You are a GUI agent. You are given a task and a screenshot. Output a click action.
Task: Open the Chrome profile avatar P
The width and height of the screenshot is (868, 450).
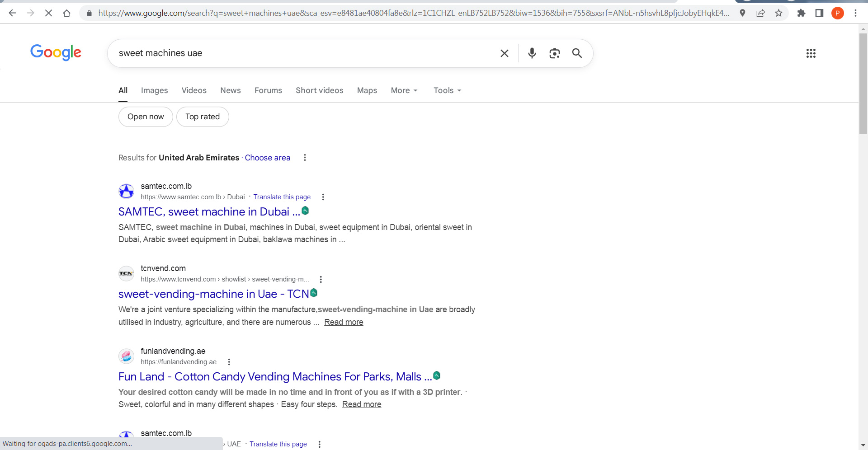(837, 13)
